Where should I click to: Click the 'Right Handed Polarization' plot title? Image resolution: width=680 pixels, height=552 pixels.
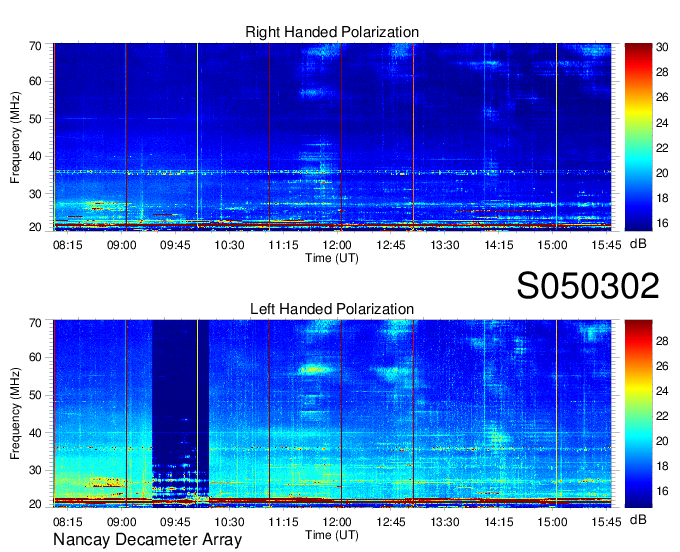pos(332,32)
